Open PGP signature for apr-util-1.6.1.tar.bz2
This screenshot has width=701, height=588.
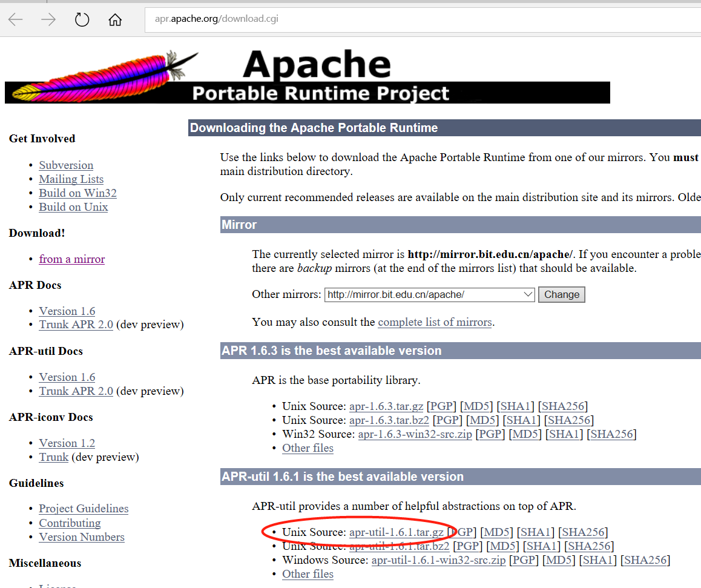click(467, 546)
